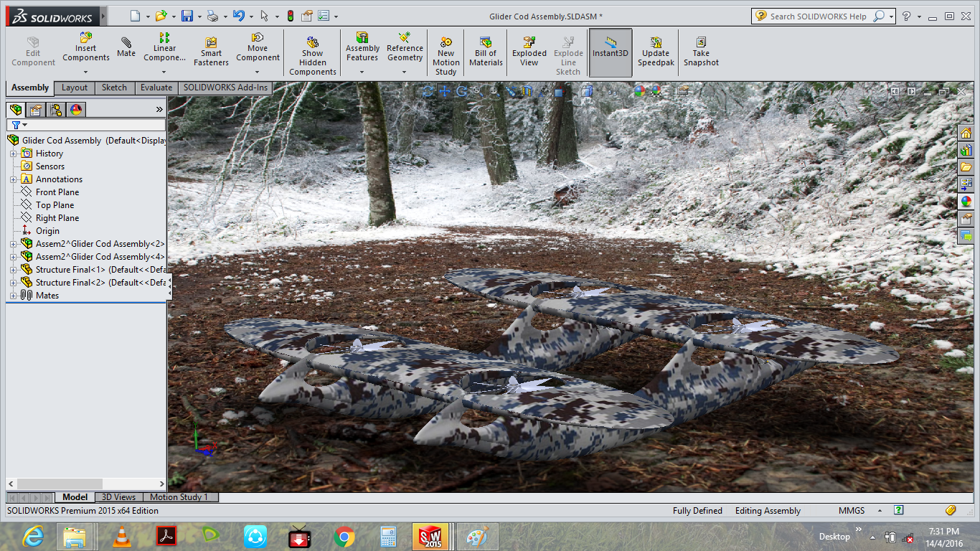Open the PropertyManager tab
The height and width of the screenshot is (551, 980).
[36, 110]
